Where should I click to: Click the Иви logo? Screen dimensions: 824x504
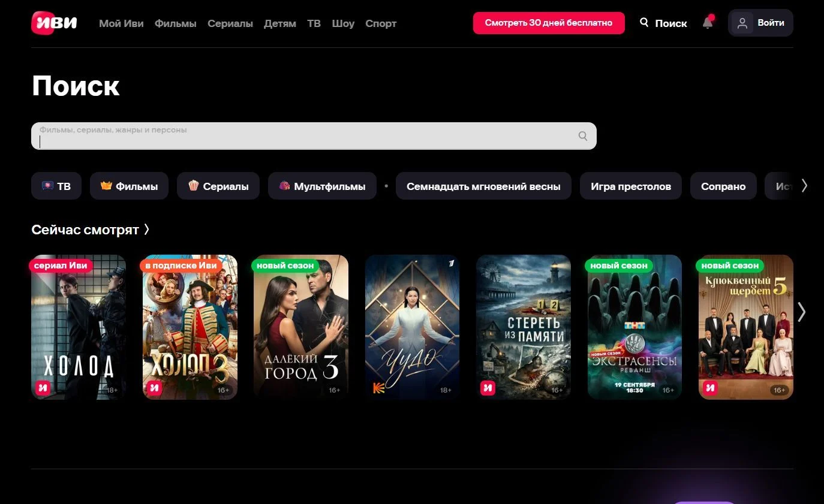55,23
